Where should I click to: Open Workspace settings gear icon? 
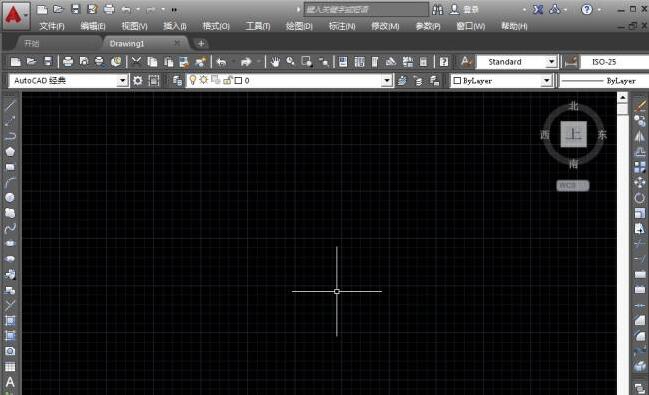[137, 81]
